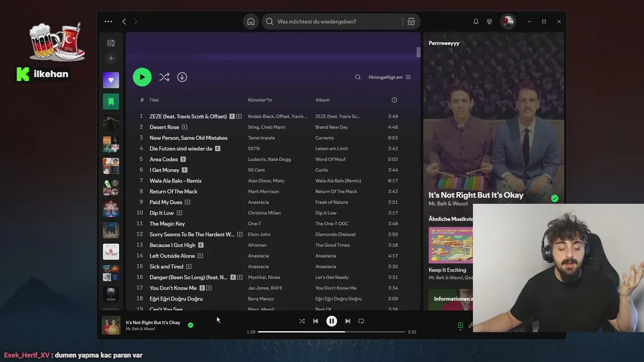The height and width of the screenshot is (362, 644).
Task: Pause the current song
Action: click(332, 321)
